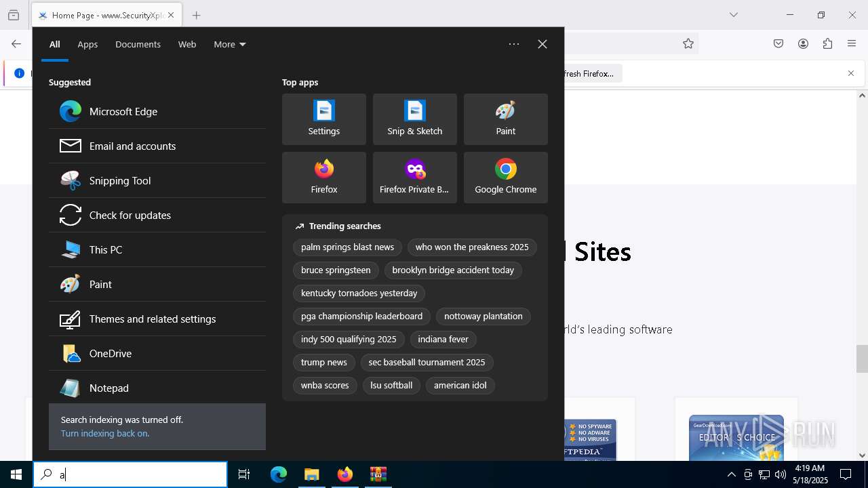Open a new Firefox tab

click(196, 15)
